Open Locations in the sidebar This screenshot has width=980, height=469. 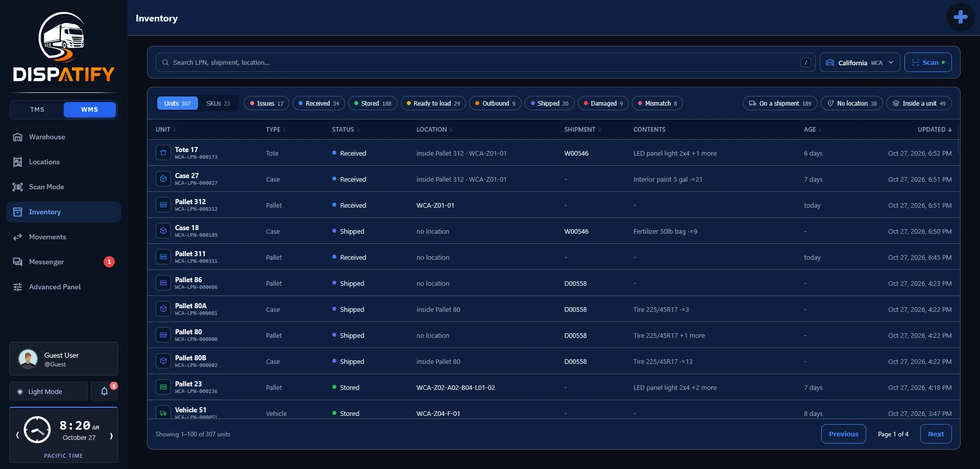point(63,162)
